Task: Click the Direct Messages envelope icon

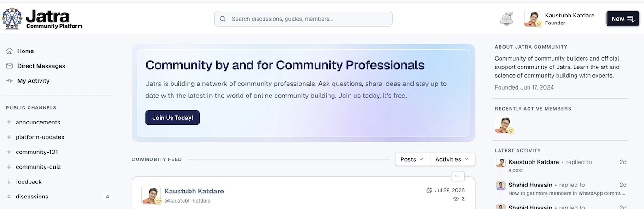Action: (10, 66)
